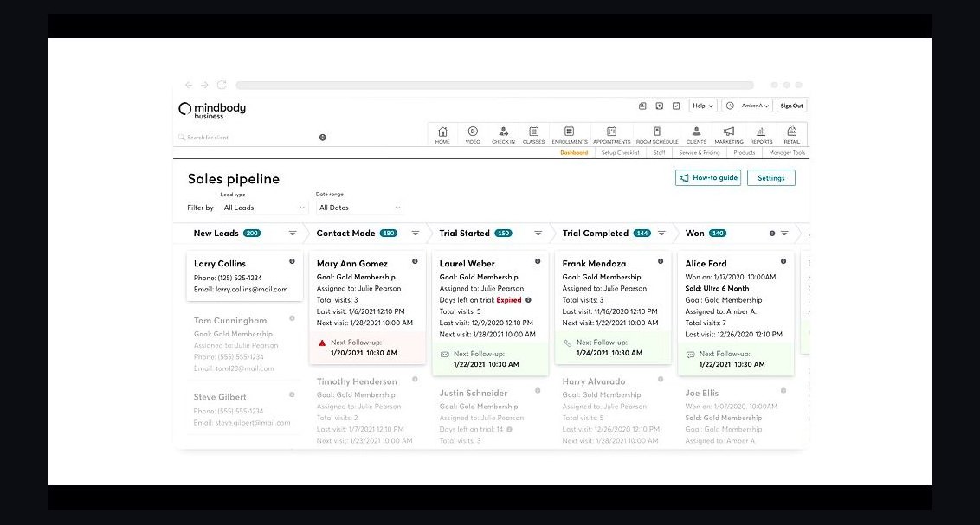
Task: Click info icon on Mary Ann Gomez card
Action: point(415,261)
